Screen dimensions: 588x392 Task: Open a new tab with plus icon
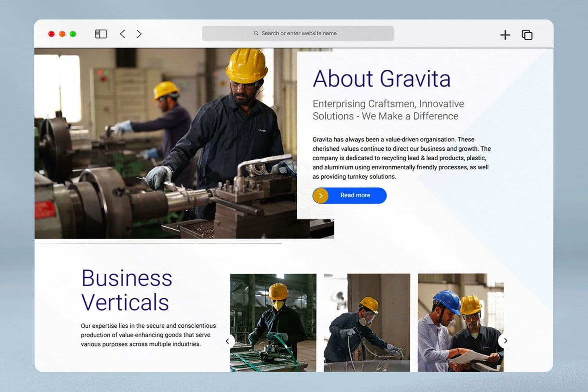(x=505, y=35)
